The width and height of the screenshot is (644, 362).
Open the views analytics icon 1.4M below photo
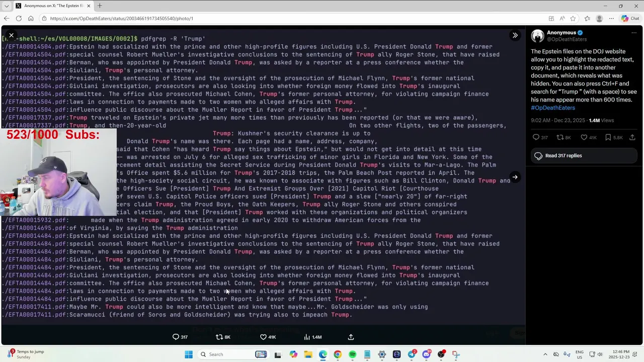click(312, 337)
